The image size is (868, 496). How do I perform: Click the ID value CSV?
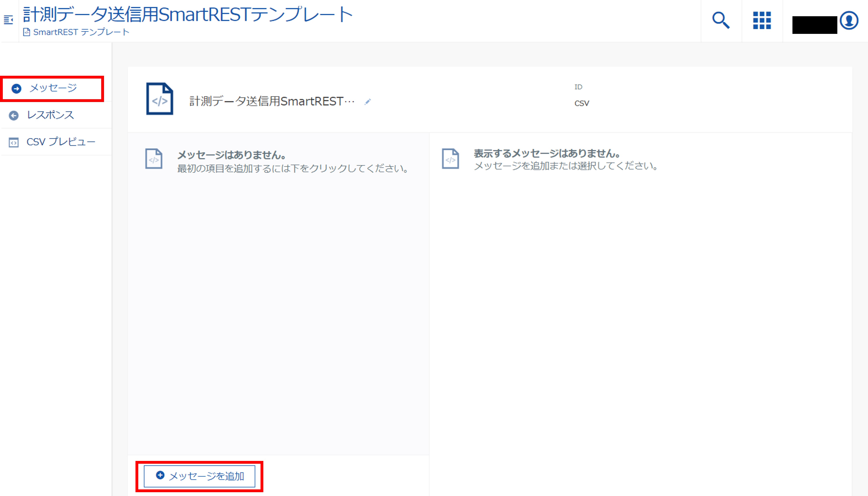pyautogui.click(x=582, y=103)
